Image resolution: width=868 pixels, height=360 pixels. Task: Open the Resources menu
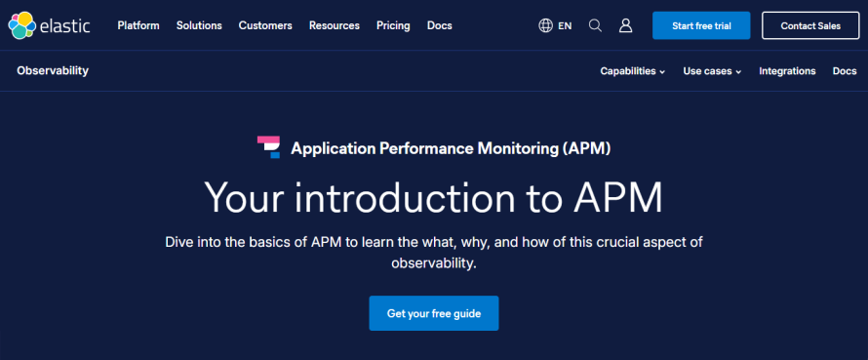tap(335, 25)
